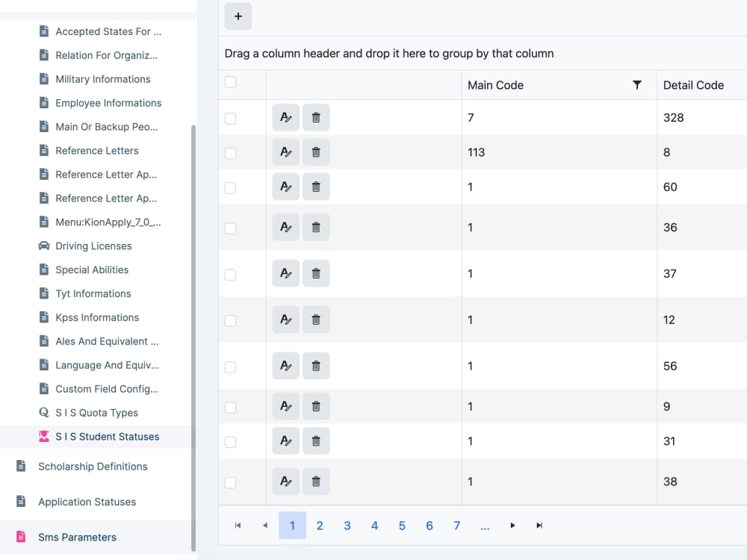Click the plus add-record button
The image size is (747, 560).
click(238, 16)
